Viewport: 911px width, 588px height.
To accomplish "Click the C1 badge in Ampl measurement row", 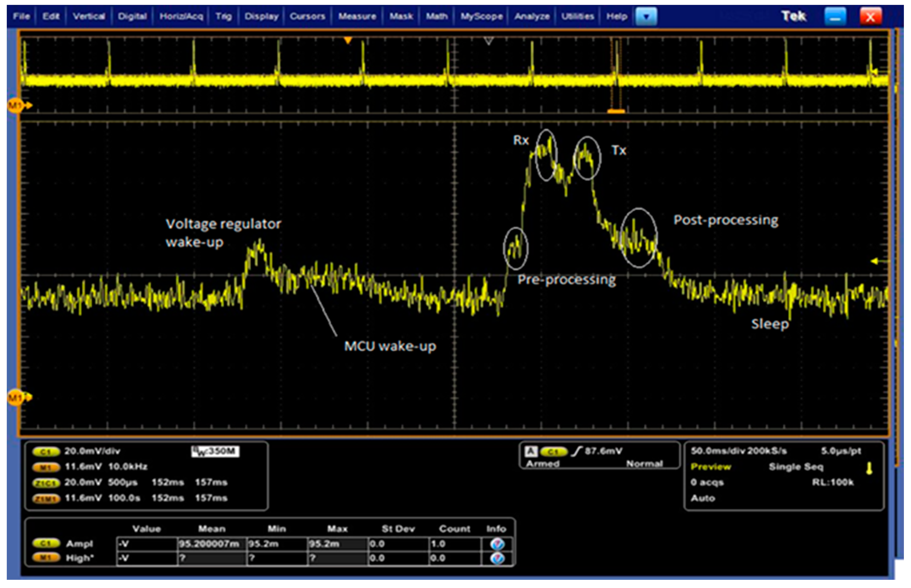I will point(46,543).
